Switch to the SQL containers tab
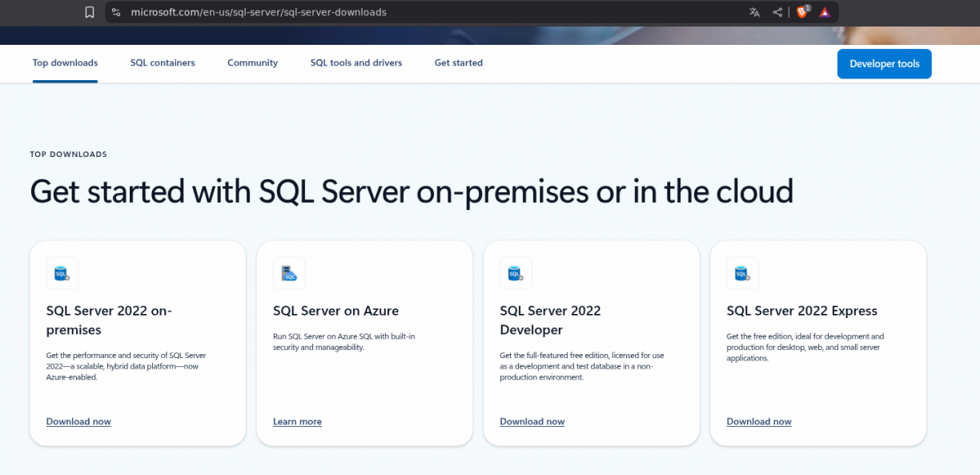 tap(163, 62)
